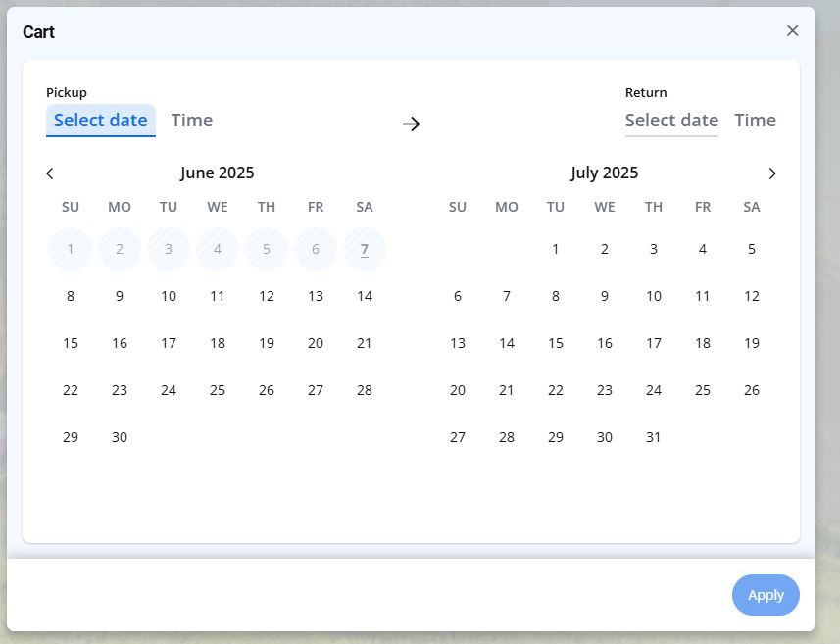Go to previous month using left chevron

pos(50,173)
